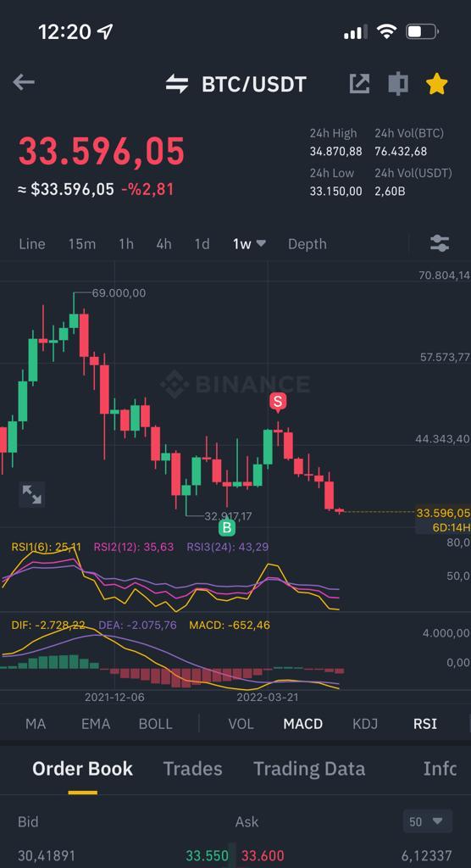Tap the battery status icon
This screenshot has height=868, width=471.
(x=422, y=31)
